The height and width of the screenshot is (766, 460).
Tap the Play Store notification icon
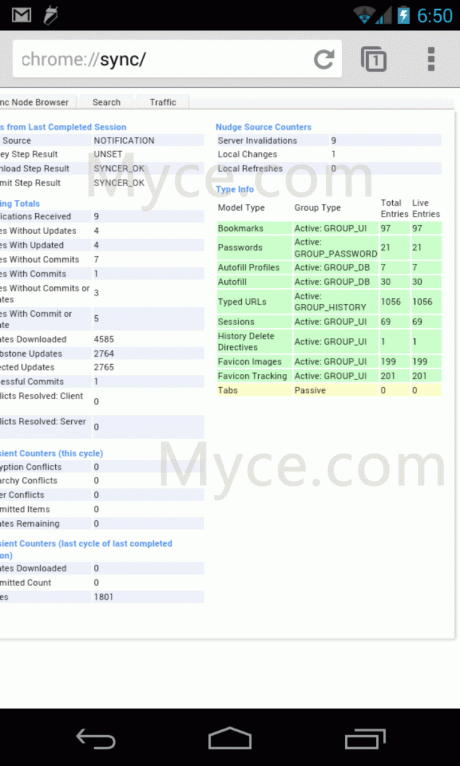coord(50,15)
